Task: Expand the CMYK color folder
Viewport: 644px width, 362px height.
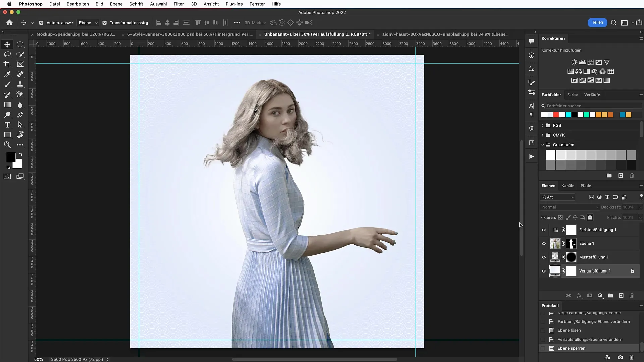Action: (x=542, y=135)
